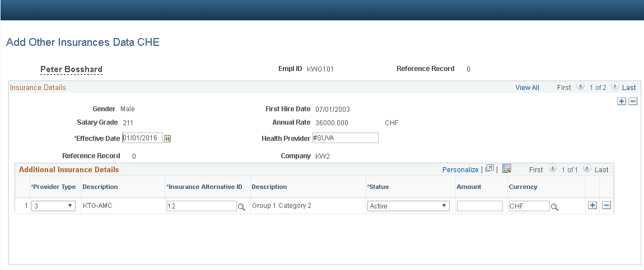Image resolution: width=644 pixels, height=270 pixels.
Task: Click the 1 of 2 record counter
Action: point(598,88)
